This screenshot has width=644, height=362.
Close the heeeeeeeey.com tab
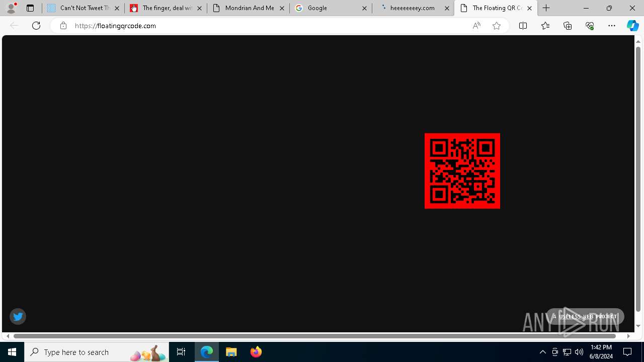point(447,8)
